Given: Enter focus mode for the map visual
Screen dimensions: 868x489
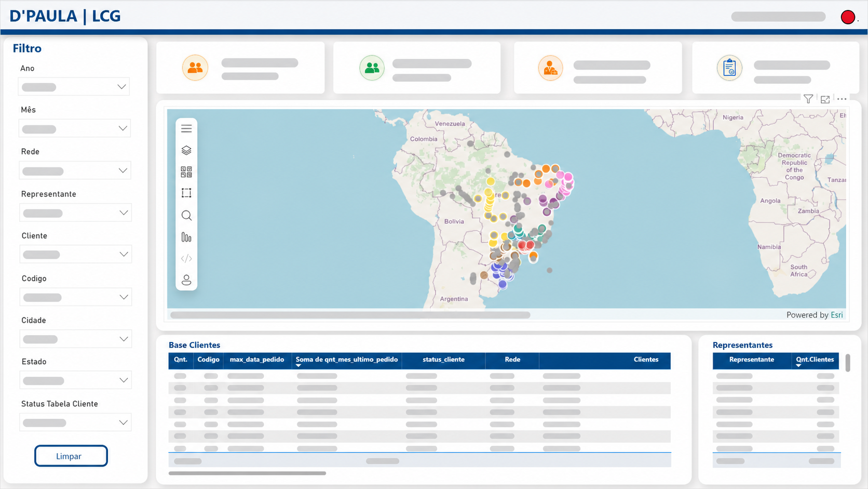Looking at the screenshot, I should (825, 99).
